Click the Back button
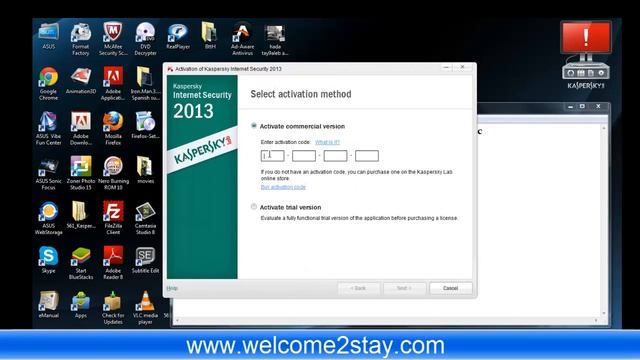Viewport: 640px width, 360px height. pos(358,288)
